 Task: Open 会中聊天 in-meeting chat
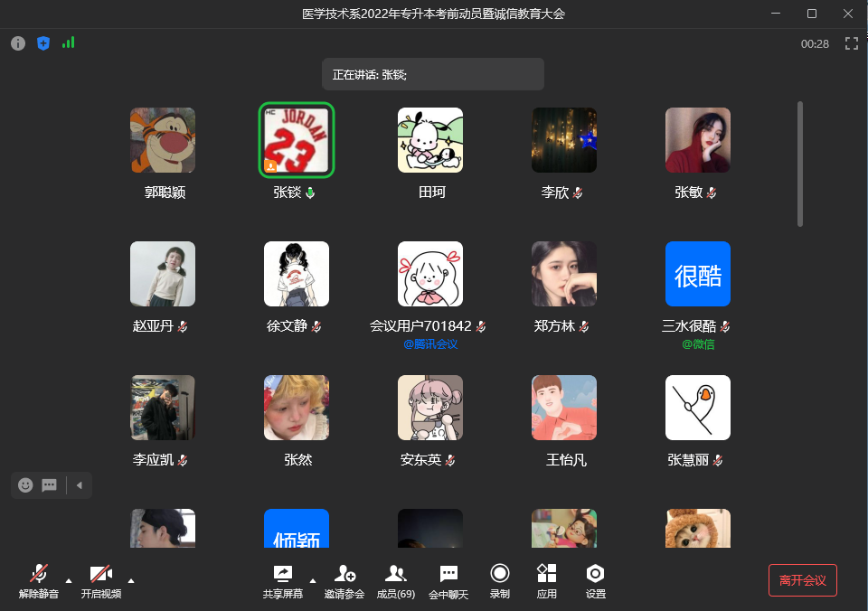[448, 580]
